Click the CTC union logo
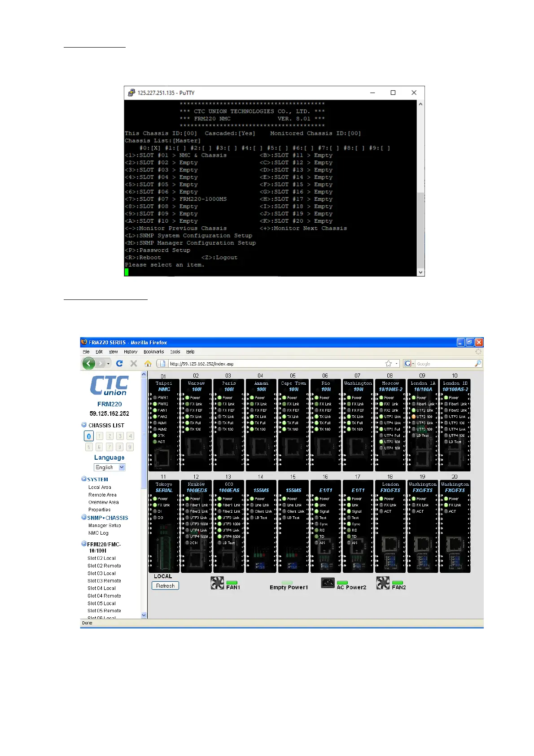The width and height of the screenshot is (534, 756). [x=109, y=386]
